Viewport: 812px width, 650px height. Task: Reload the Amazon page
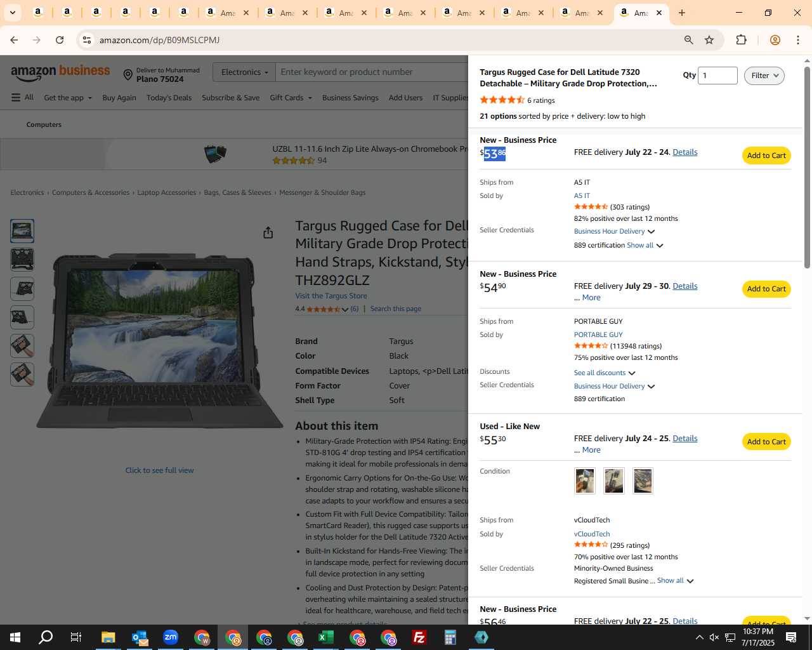60,40
